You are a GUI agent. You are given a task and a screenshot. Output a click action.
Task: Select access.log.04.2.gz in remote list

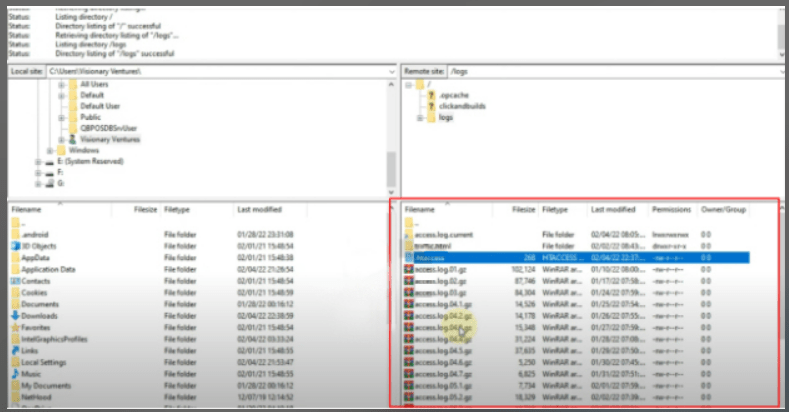pyautogui.click(x=576, y=316)
